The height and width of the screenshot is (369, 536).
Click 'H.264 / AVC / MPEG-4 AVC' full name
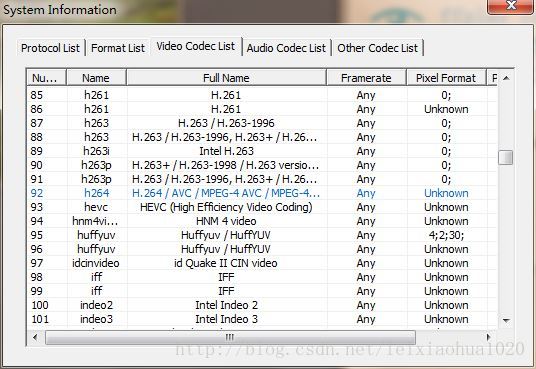[226, 193]
